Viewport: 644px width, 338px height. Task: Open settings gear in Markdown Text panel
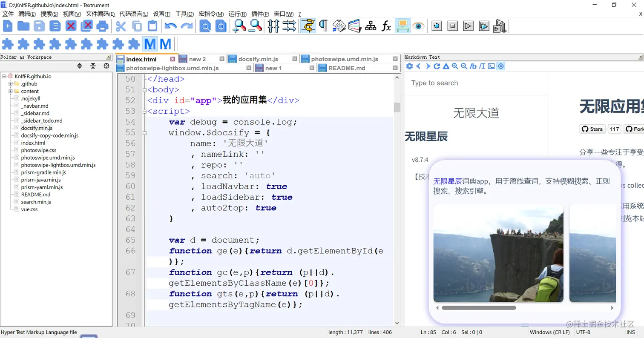click(x=409, y=66)
